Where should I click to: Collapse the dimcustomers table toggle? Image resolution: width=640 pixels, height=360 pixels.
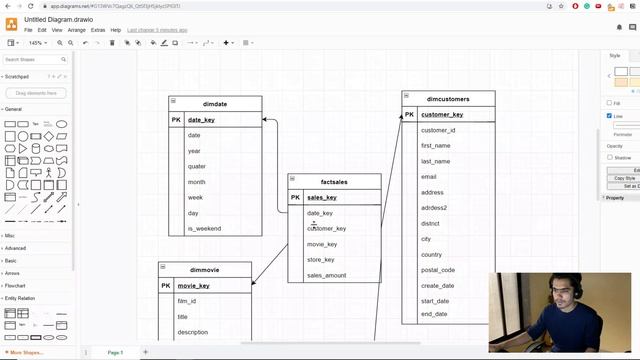(x=406, y=96)
